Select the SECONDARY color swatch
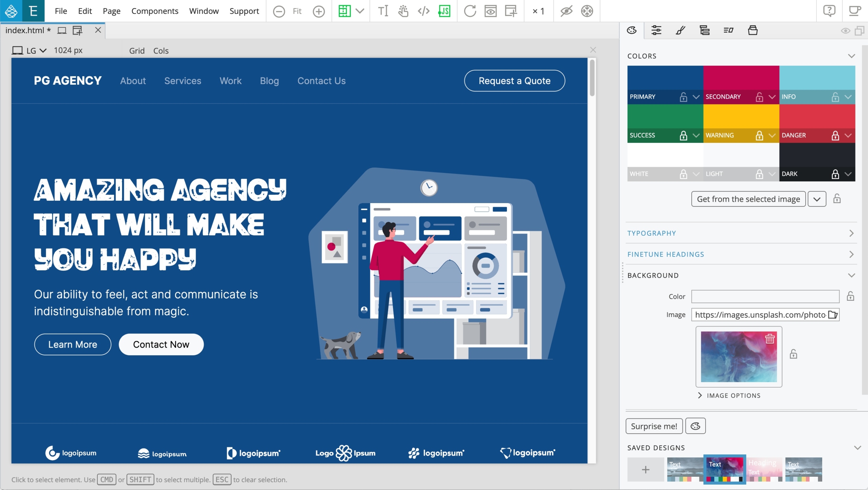Screen dimensions: 868x490 tap(741, 78)
